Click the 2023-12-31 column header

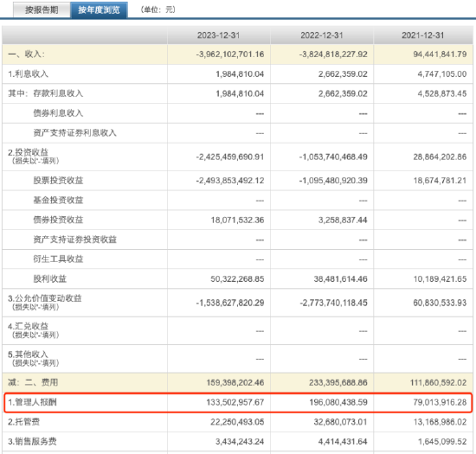tap(219, 35)
